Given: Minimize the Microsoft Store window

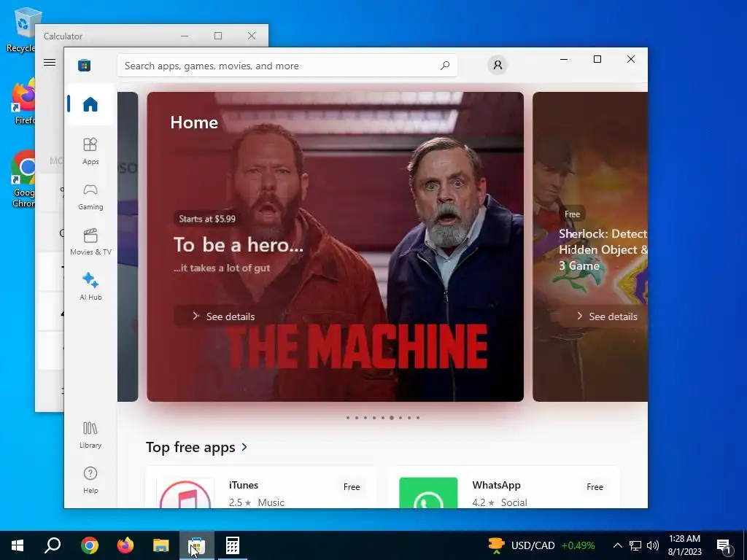Looking at the screenshot, I should [564, 59].
